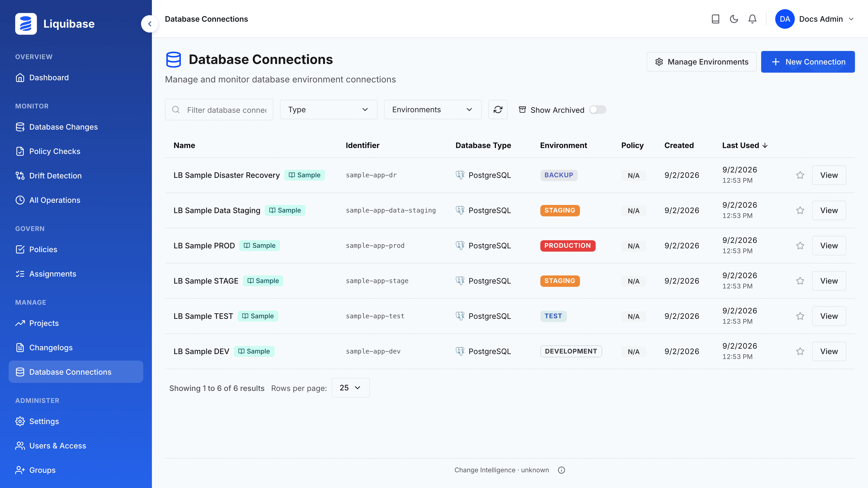Click the TEST environment badge
Screen dimensions: 868x488
point(553,316)
